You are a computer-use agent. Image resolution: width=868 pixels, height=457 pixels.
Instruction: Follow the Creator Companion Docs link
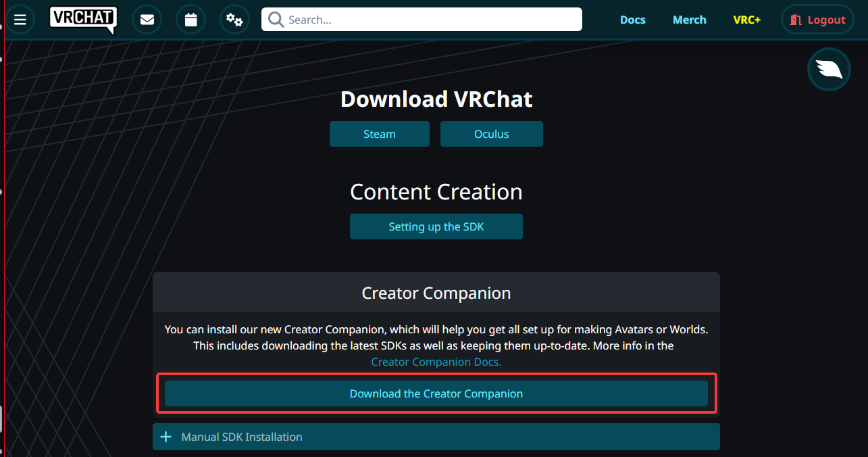[436, 362]
